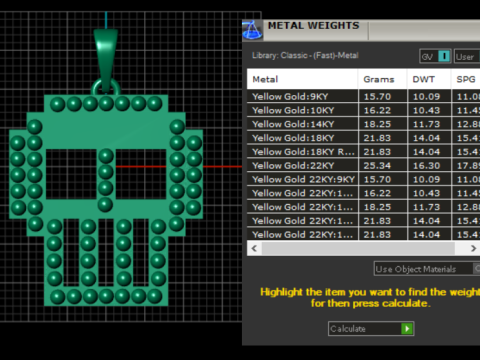This screenshot has height=360, width=480.
Task: Sort by the Metal column header
Action: [302, 79]
